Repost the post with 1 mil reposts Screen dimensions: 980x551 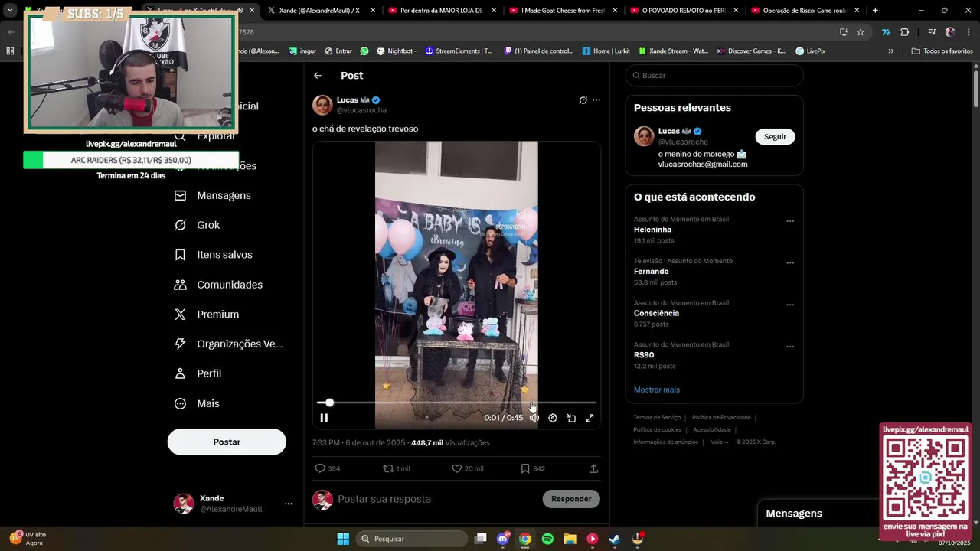coord(396,468)
